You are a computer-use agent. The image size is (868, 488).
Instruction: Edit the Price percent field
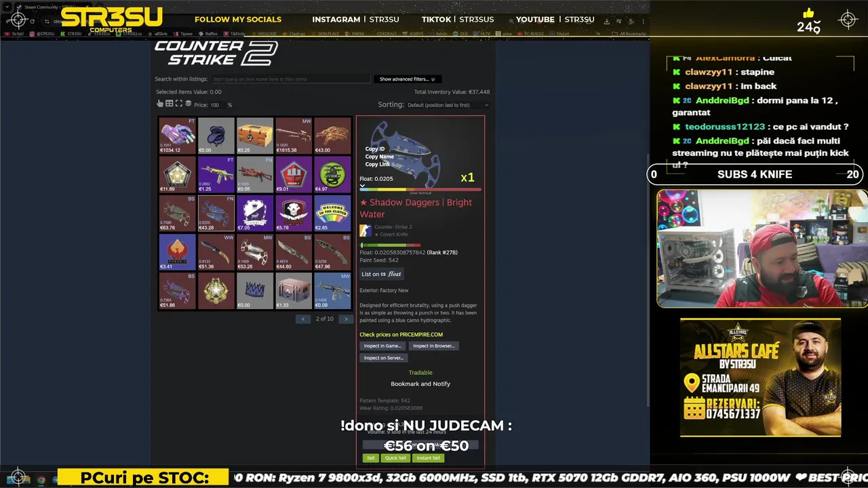point(218,105)
